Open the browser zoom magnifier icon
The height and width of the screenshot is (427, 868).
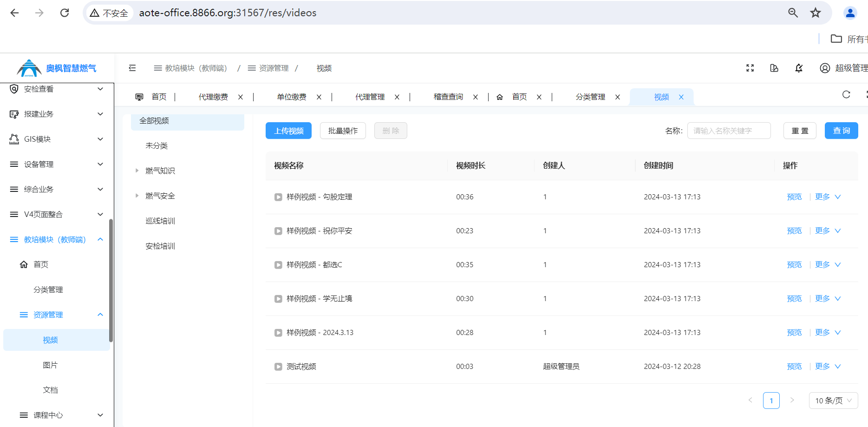click(793, 13)
